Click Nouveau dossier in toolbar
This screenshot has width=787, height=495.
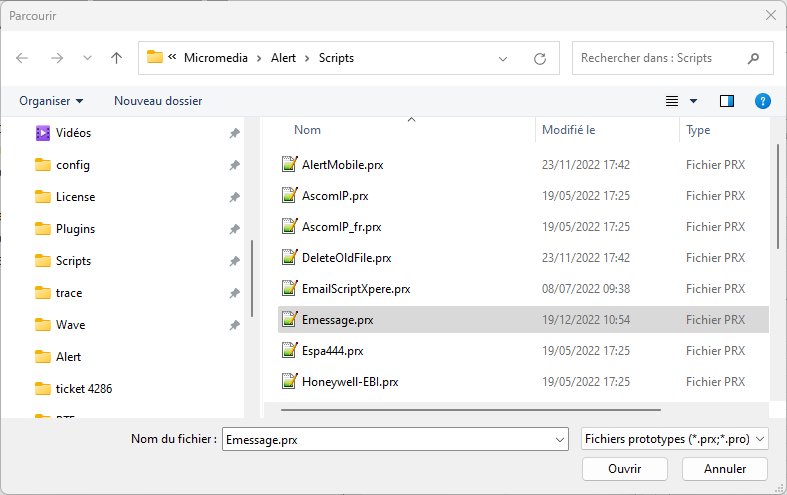pos(158,101)
